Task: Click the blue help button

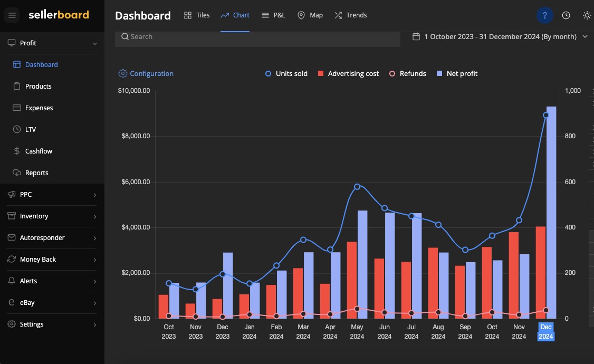Action: [x=544, y=15]
